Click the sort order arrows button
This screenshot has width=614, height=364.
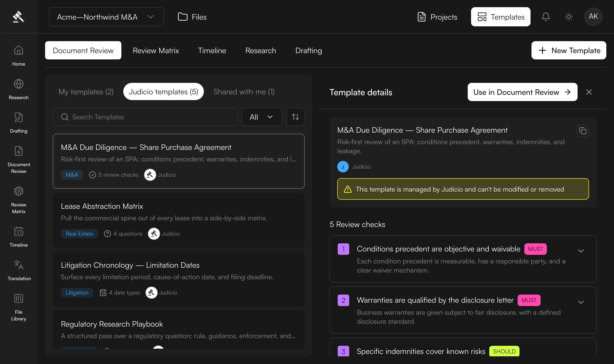[x=295, y=117]
